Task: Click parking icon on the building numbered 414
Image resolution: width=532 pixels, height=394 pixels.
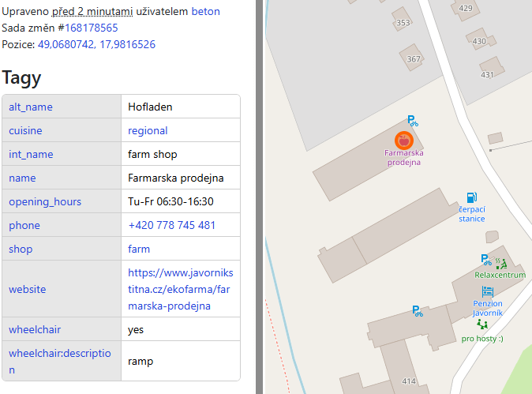Action: pos(417,311)
